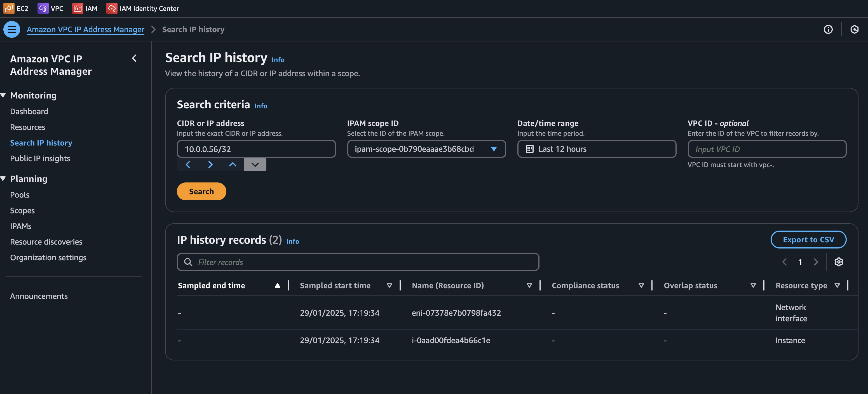Click the previous CIDR left arrow
This screenshot has height=394, width=868.
click(x=188, y=165)
